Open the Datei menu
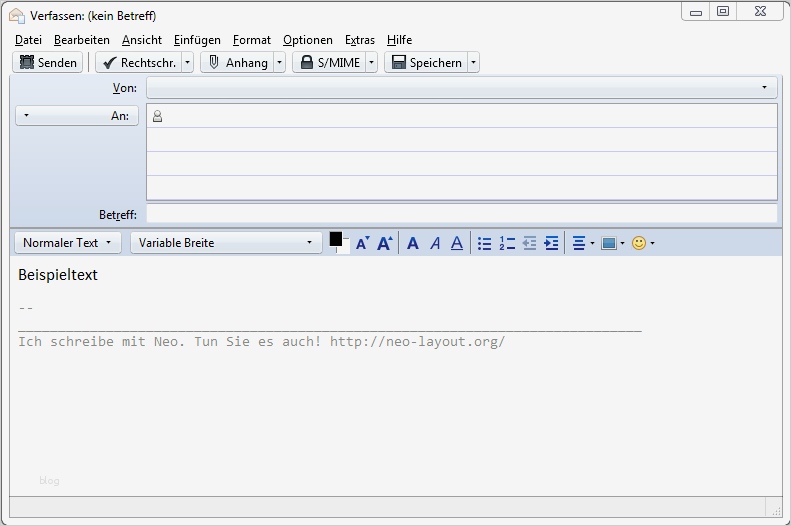This screenshot has width=791, height=526. 28,40
